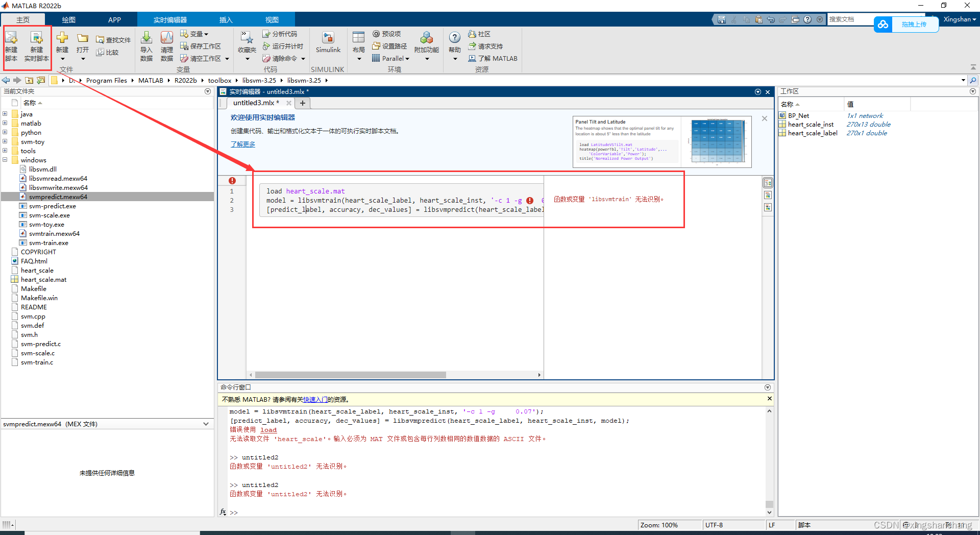This screenshot has height=535, width=980.
Task: Switch to the APP ribbon tab
Action: [x=114, y=20]
